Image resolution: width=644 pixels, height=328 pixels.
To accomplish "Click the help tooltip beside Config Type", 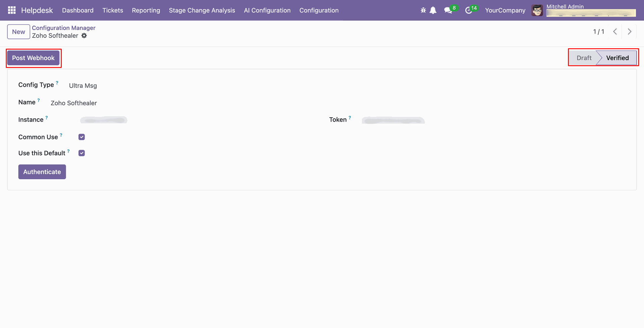I will click(57, 82).
